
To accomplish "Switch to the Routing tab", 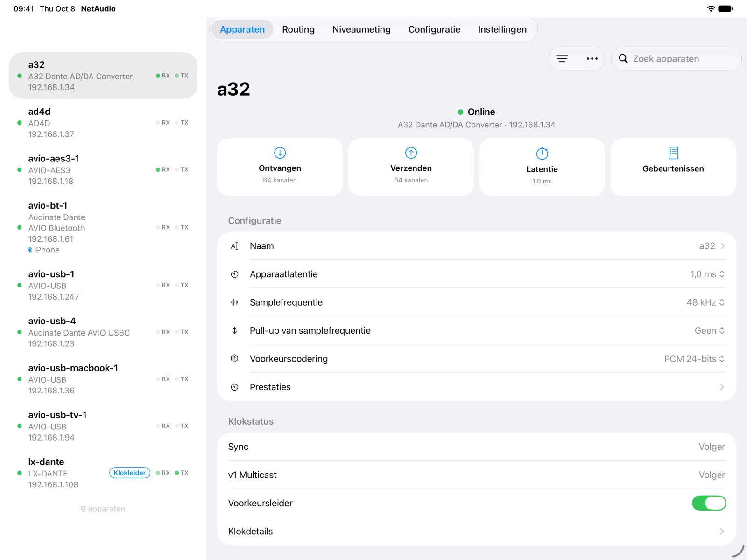I will (298, 29).
